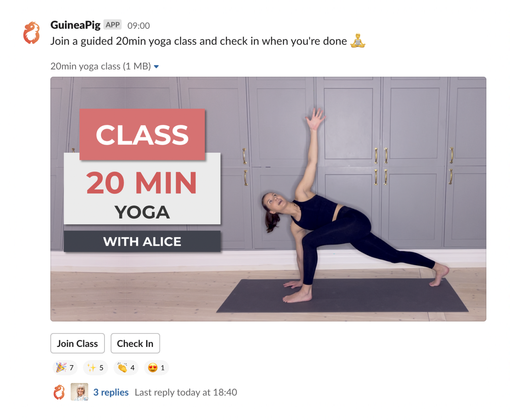Screen dimensions: 510x420
Task: Toggle the sparkles reaction
Action: click(x=95, y=368)
